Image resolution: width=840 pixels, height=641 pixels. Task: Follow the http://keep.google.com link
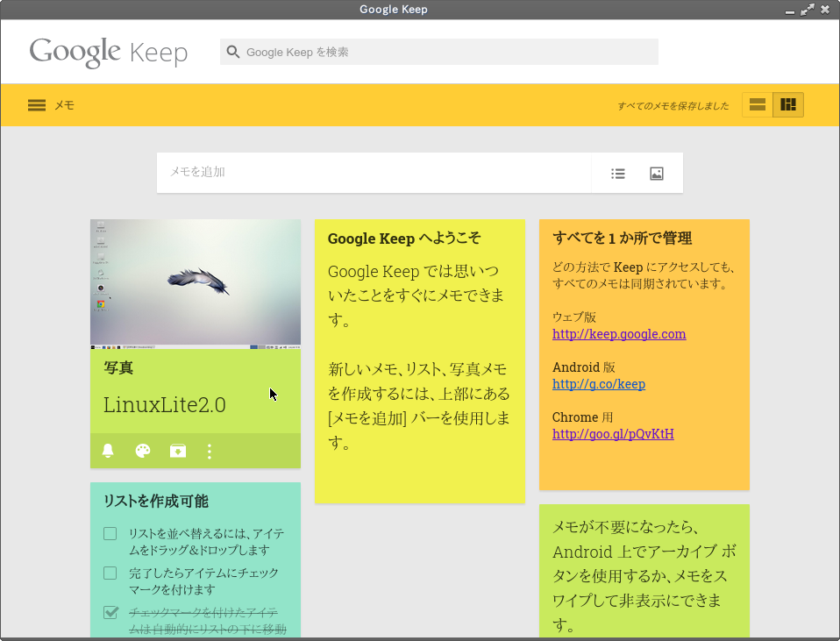coord(619,334)
